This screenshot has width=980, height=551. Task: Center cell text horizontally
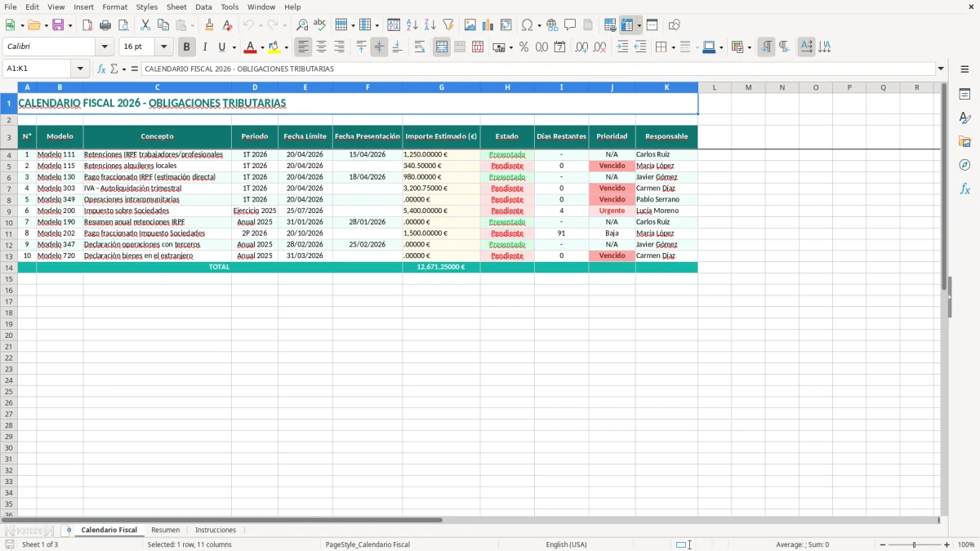[322, 47]
